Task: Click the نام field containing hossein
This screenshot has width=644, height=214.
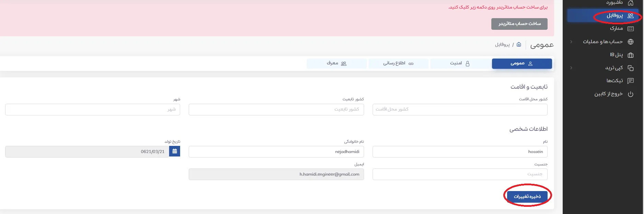Action: point(460,152)
